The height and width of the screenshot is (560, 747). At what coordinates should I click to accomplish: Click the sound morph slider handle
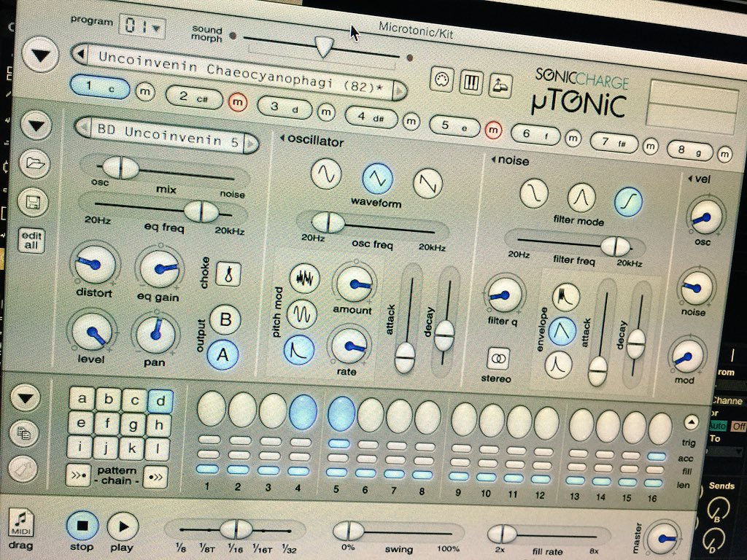pyautogui.click(x=325, y=47)
